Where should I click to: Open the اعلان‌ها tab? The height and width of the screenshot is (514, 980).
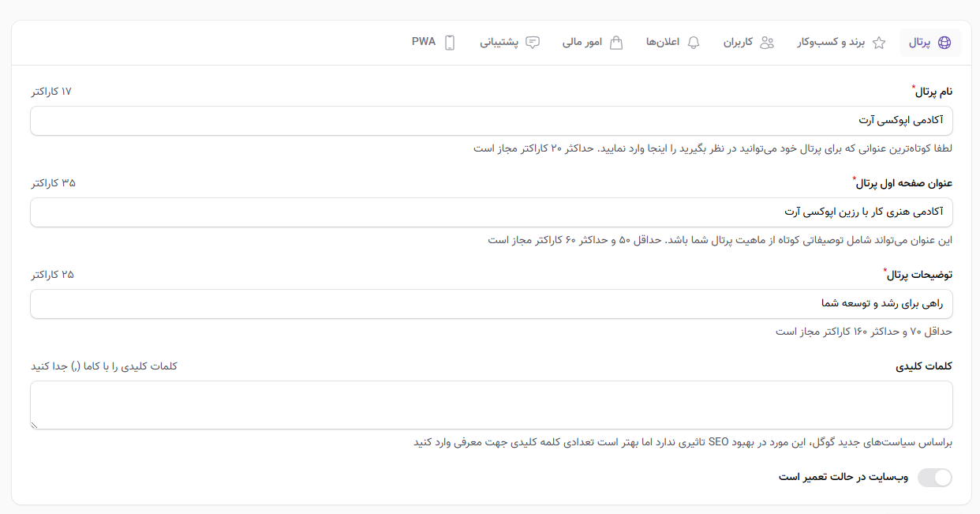tap(672, 43)
